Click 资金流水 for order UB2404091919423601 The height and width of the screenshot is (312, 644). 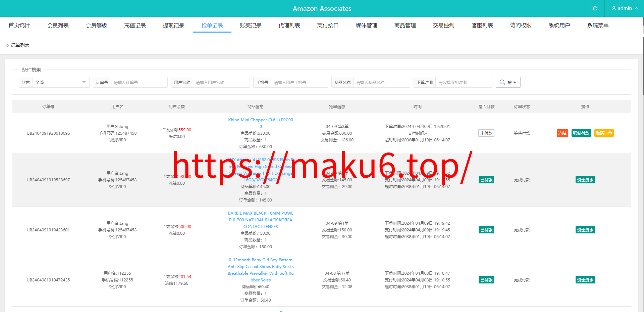(585, 230)
